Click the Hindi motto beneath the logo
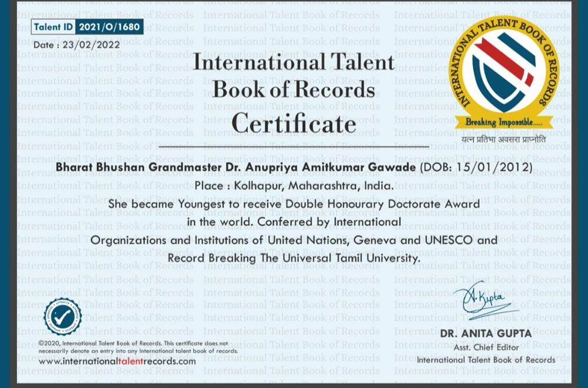Image resolution: width=588 pixels, height=388 pixels. coord(504,139)
